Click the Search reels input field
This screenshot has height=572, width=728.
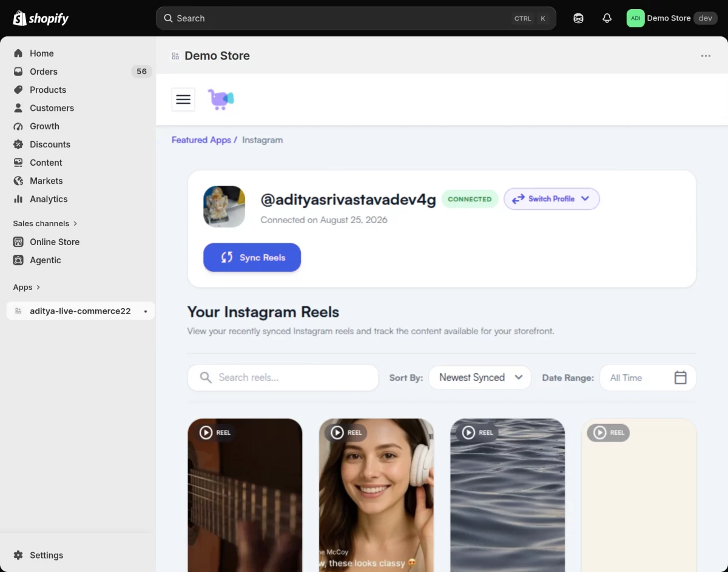click(283, 377)
